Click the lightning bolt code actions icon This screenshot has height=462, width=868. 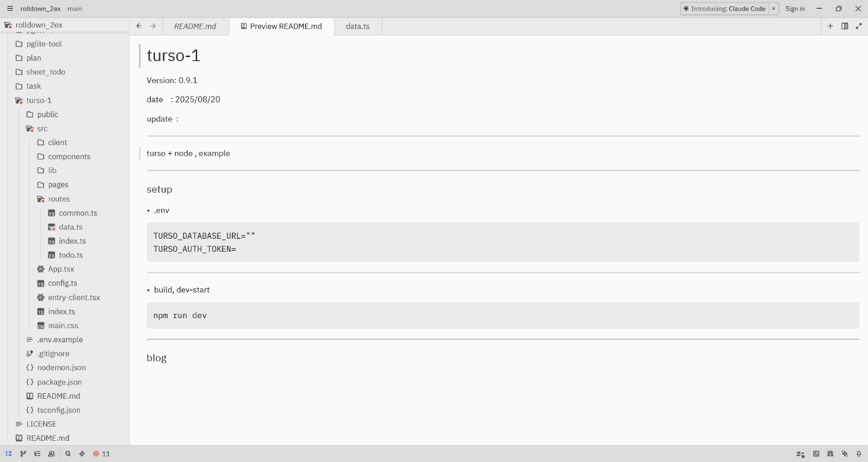click(82, 454)
